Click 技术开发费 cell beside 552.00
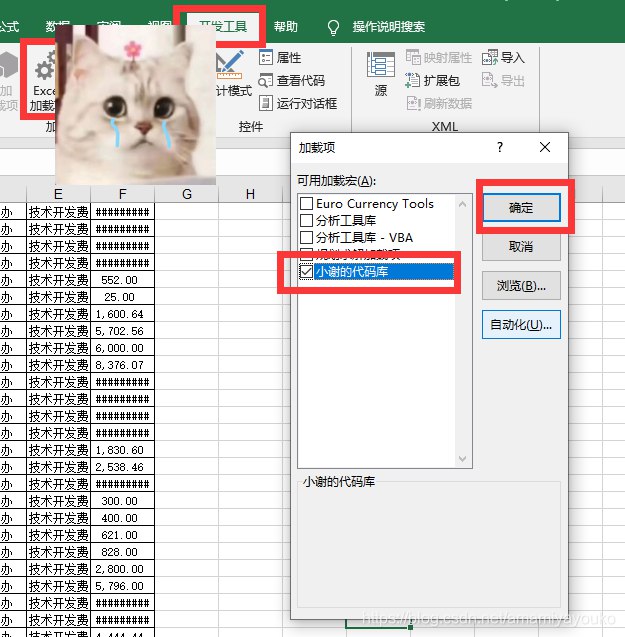This screenshot has width=625, height=637. click(59, 280)
